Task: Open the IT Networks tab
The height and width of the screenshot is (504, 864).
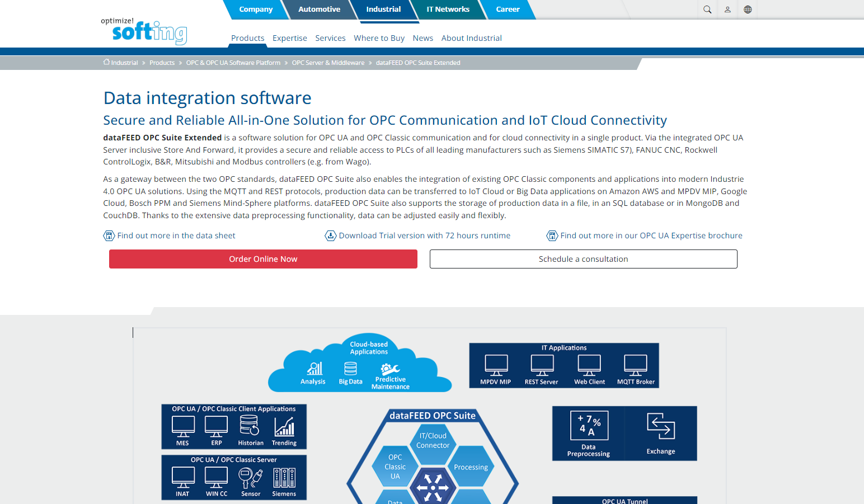Action: (x=448, y=10)
